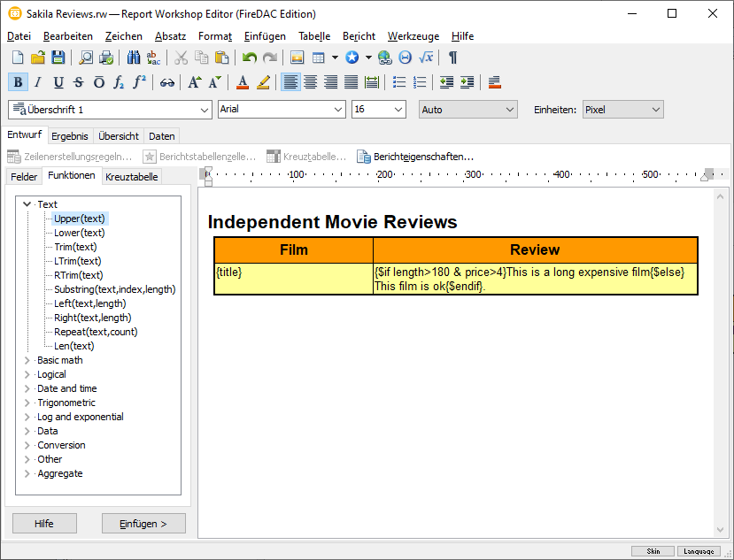Click the bulleted list icon
The image size is (734, 560).
tap(399, 82)
